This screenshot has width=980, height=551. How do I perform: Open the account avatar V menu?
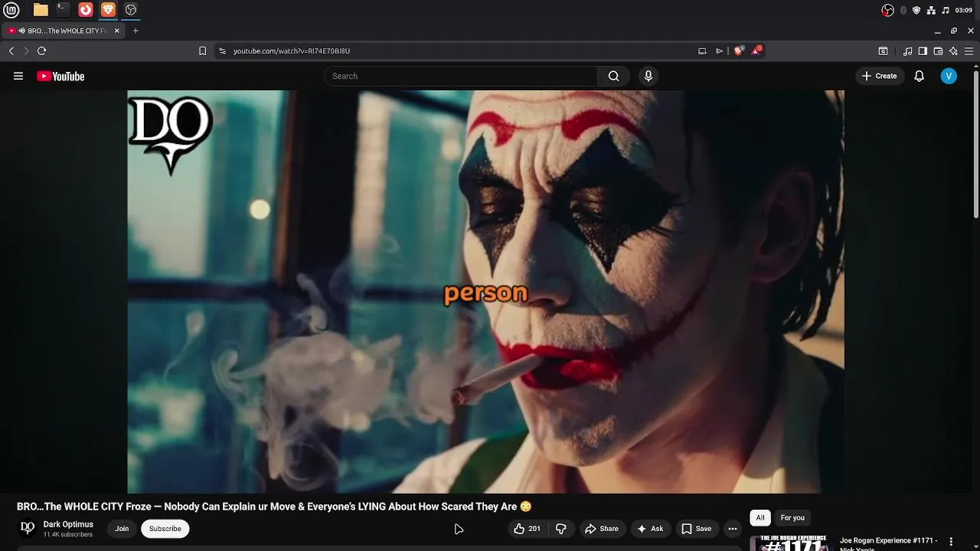coord(949,76)
